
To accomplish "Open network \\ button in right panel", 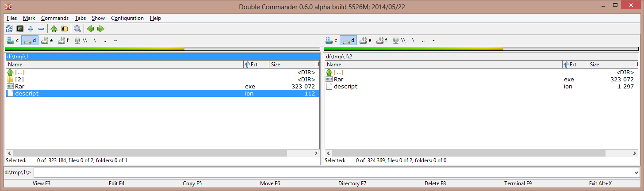I will coord(399,40).
